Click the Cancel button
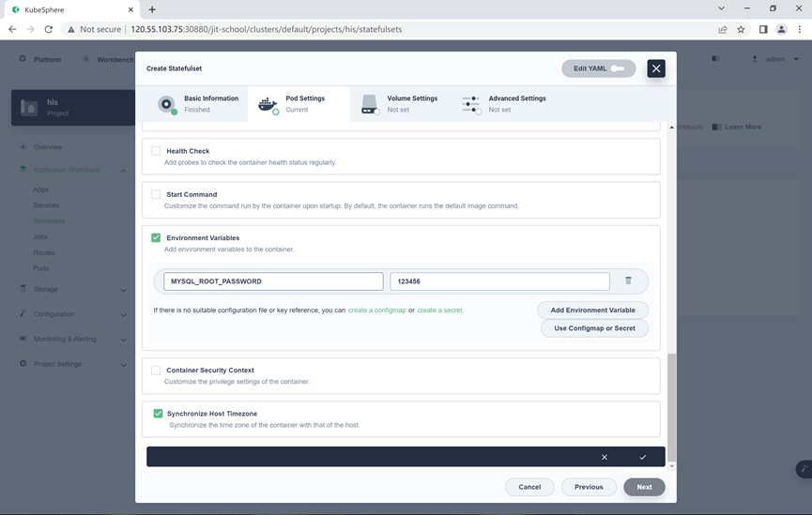Image resolution: width=812 pixels, height=515 pixels. tap(529, 487)
